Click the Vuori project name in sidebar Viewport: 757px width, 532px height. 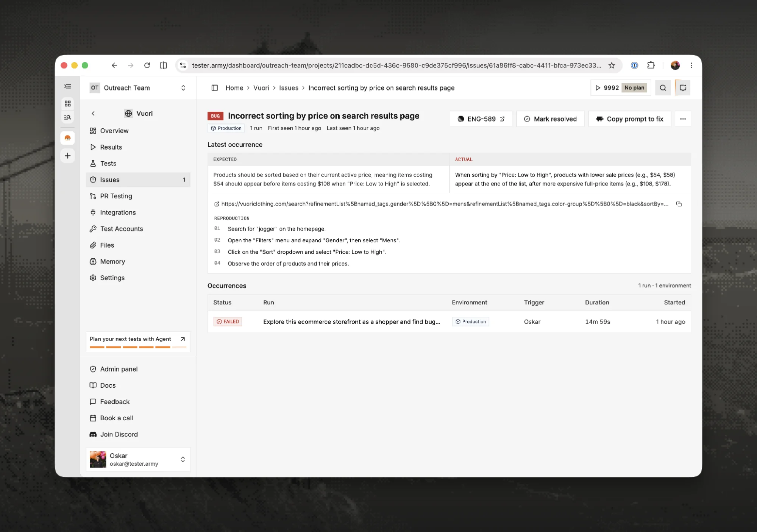tap(144, 114)
